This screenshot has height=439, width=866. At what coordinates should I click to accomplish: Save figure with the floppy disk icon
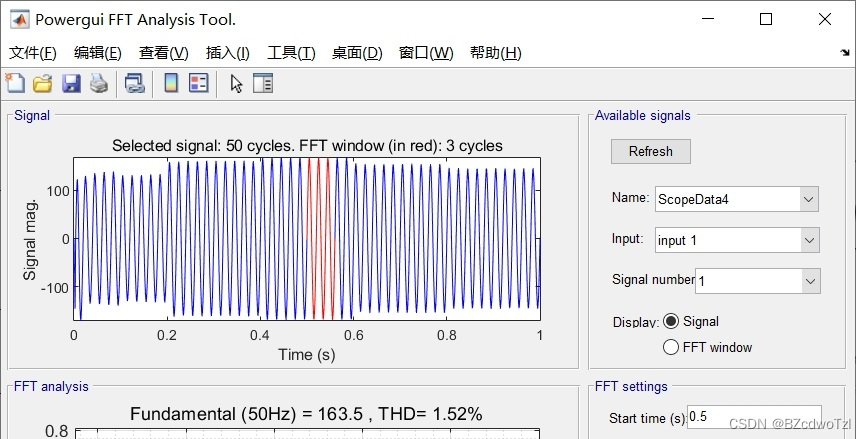point(71,83)
